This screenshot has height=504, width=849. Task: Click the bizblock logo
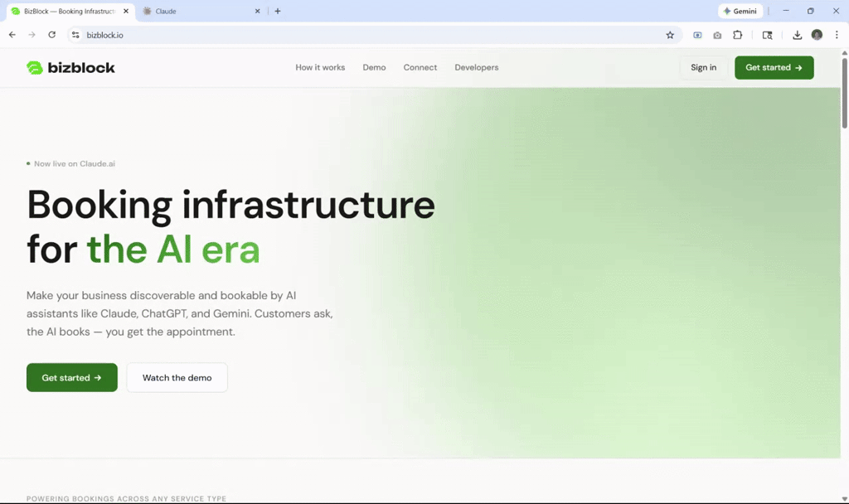[71, 68]
